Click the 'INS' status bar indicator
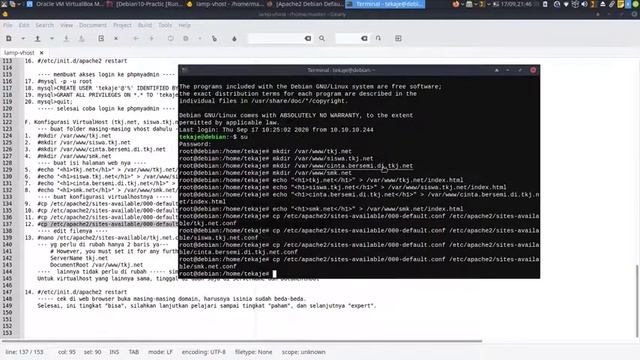The height and width of the screenshot is (360, 640). [x=114, y=352]
